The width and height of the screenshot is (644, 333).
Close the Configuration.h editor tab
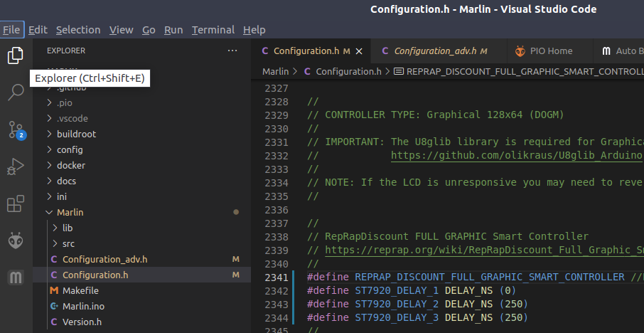click(x=359, y=51)
